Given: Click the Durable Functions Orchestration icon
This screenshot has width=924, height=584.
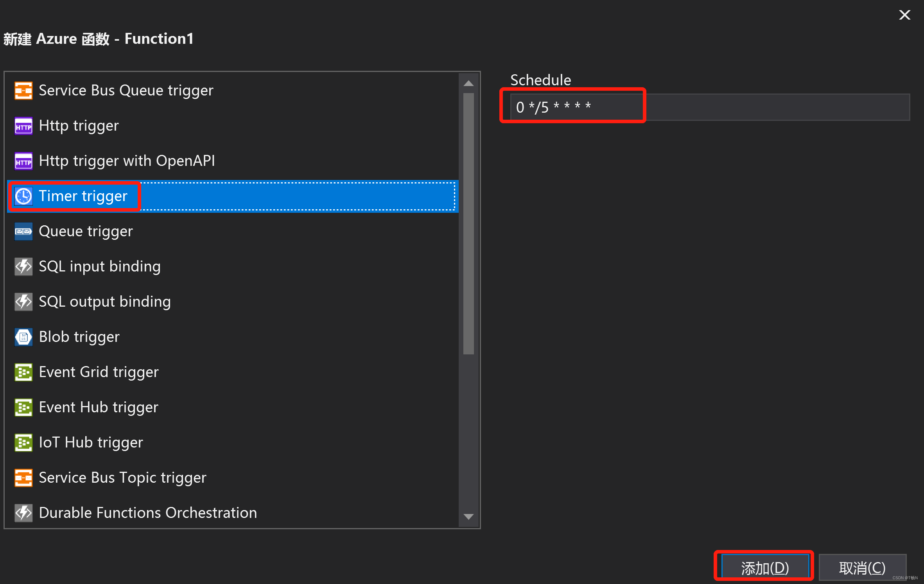Looking at the screenshot, I should (23, 513).
